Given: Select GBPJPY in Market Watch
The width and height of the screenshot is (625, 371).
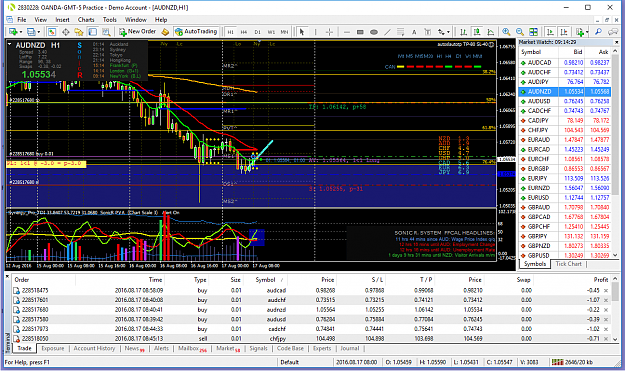Looking at the screenshot, I should pyautogui.click(x=566, y=236).
